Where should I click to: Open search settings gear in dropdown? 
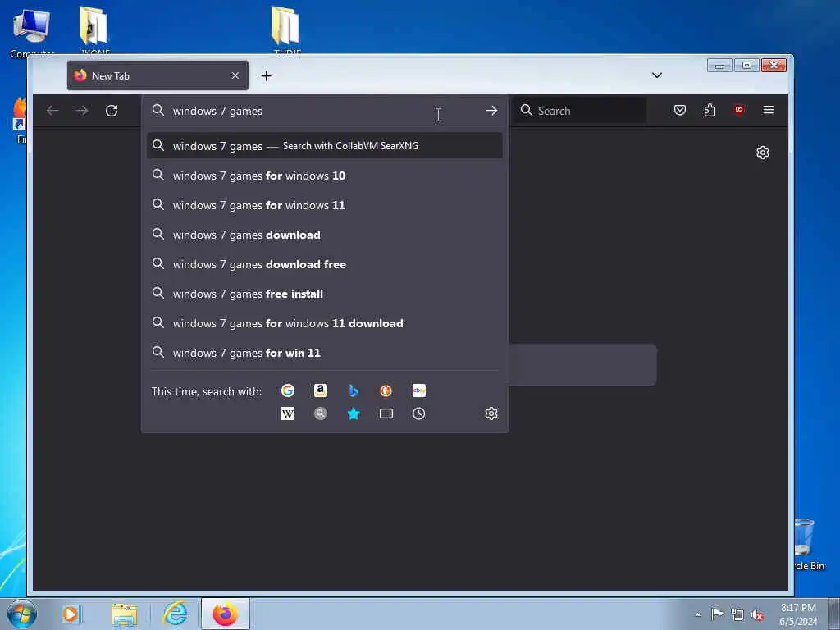click(x=491, y=413)
